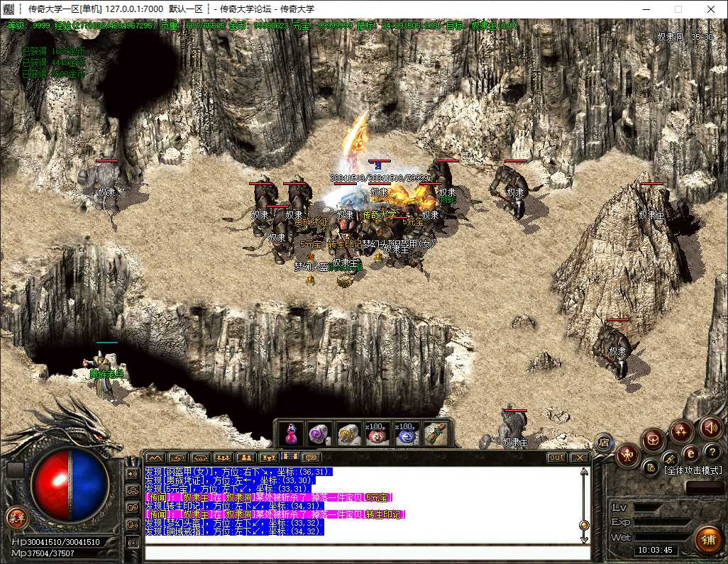728x564 pixels.
Task: Click the Exp progress bar
Action: 661,522
